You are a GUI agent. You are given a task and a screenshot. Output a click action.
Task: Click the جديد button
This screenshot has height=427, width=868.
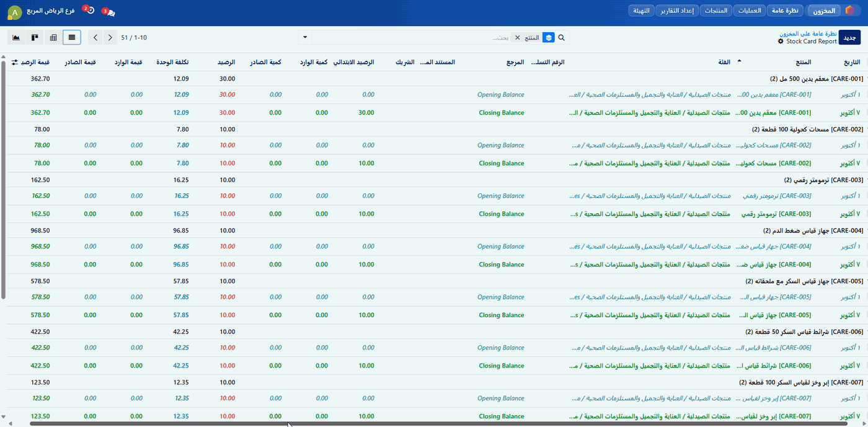click(x=849, y=38)
